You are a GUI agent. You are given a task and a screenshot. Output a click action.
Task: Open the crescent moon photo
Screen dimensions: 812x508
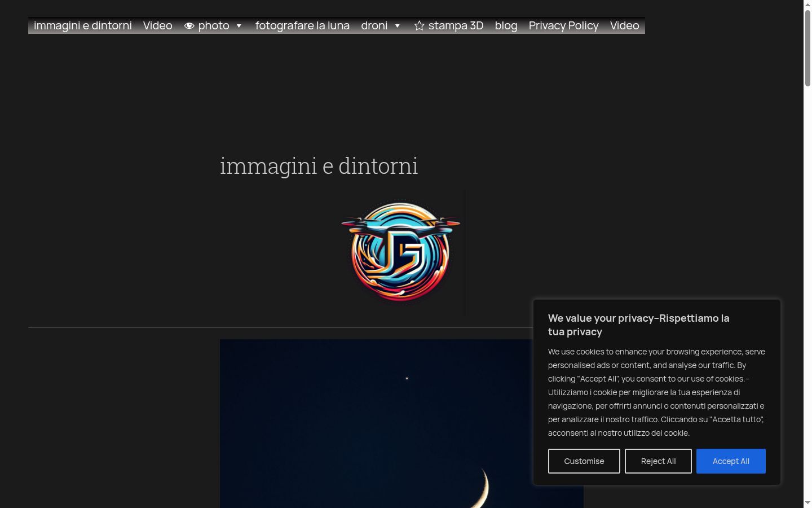(x=376, y=423)
